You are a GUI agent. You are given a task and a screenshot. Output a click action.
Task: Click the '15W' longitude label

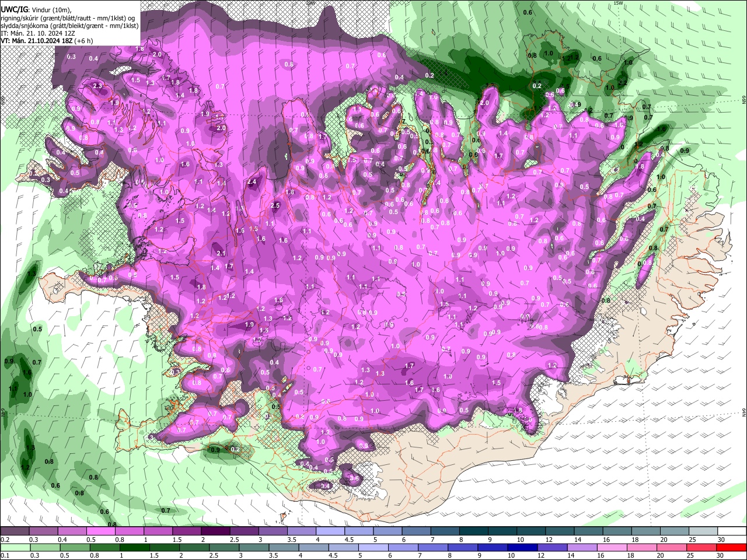pyautogui.click(x=619, y=3)
